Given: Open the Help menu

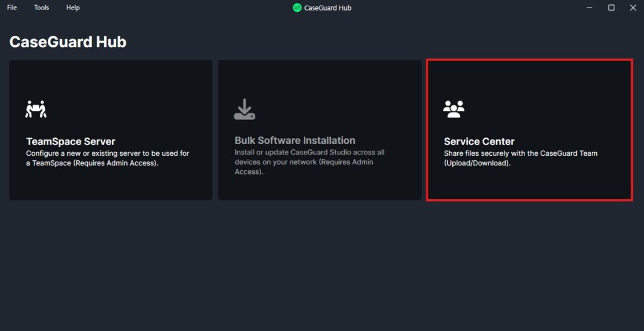Looking at the screenshot, I should 73,8.
